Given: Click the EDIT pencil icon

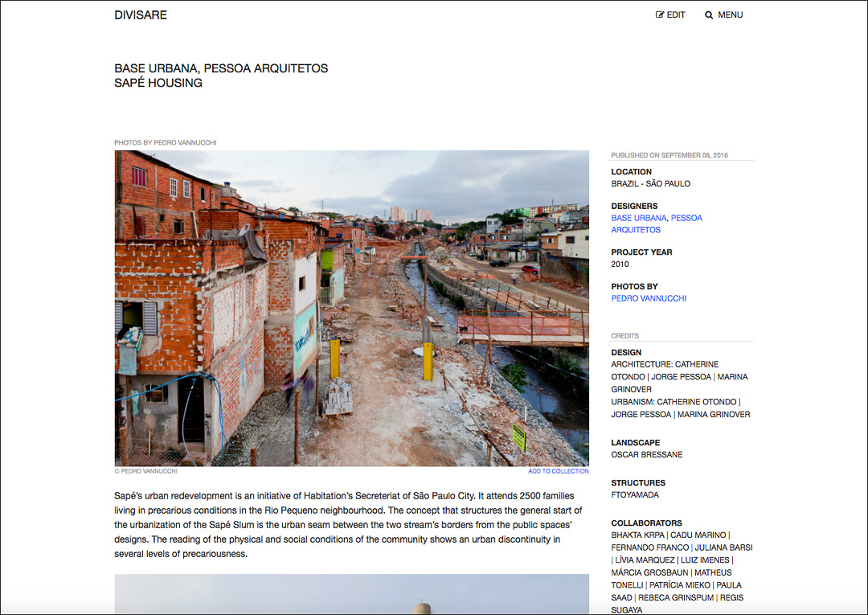Looking at the screenshot, I should [x=659, y=15].
